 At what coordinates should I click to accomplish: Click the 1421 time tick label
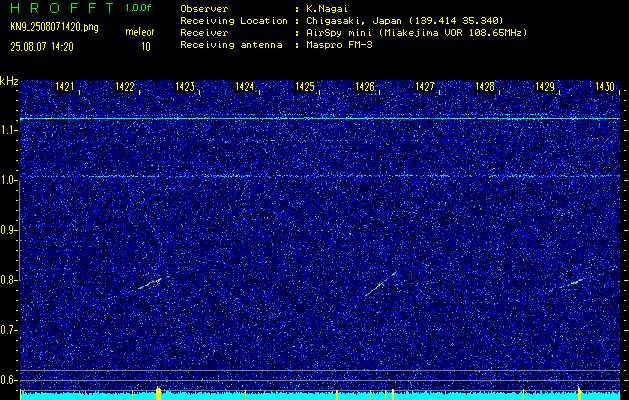coord(64,87)
